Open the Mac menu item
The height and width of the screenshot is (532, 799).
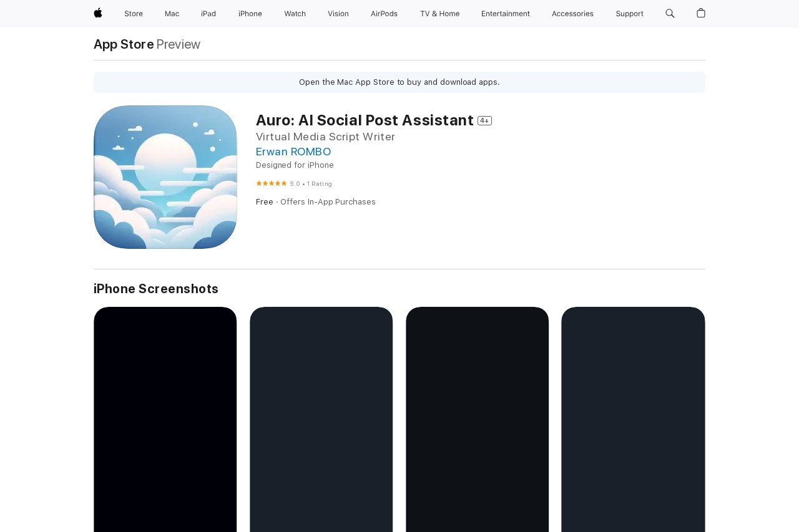(172, 14)
